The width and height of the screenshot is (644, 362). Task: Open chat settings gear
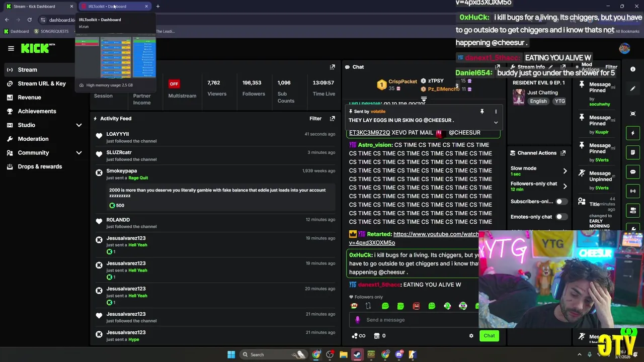pos(471,336)
